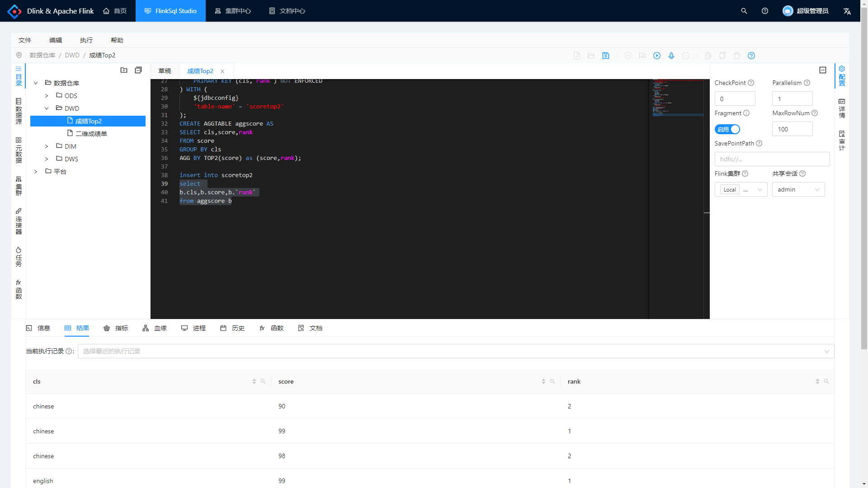Expand the ODS folder
Viewport: 868px width, 488px height.
[x=47, y=96]
